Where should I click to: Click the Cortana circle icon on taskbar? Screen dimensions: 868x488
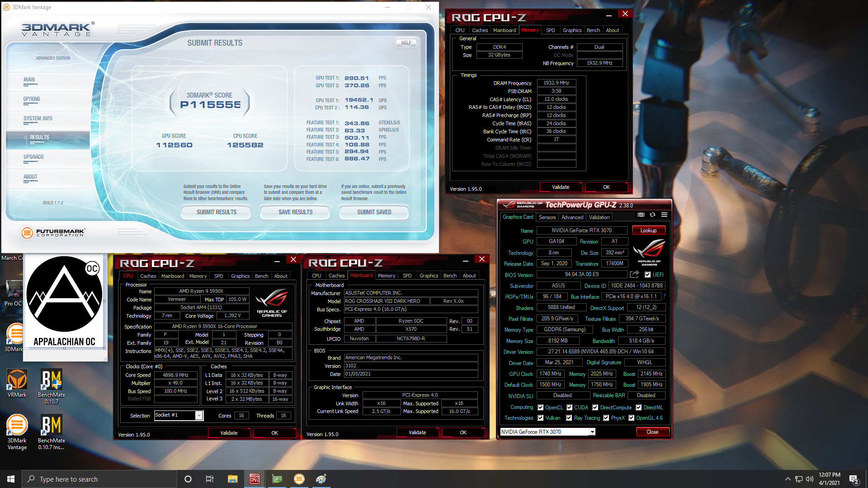(188, 479)
